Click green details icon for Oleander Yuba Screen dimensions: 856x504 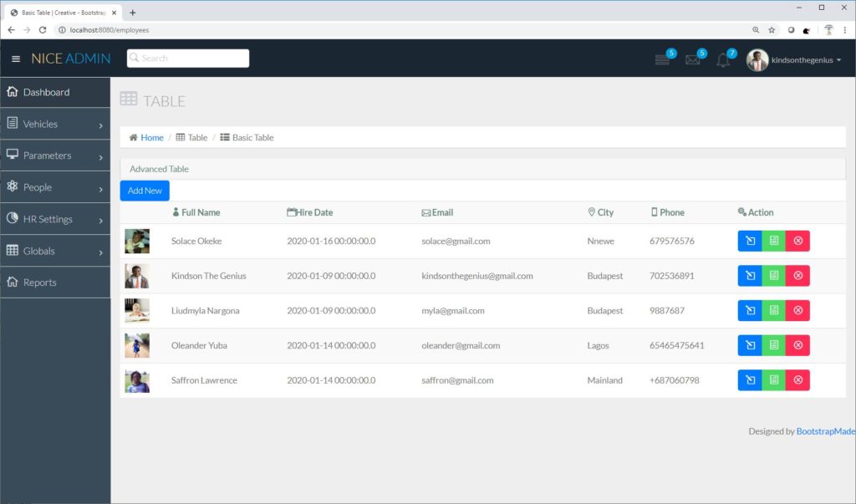pos(774,345)
